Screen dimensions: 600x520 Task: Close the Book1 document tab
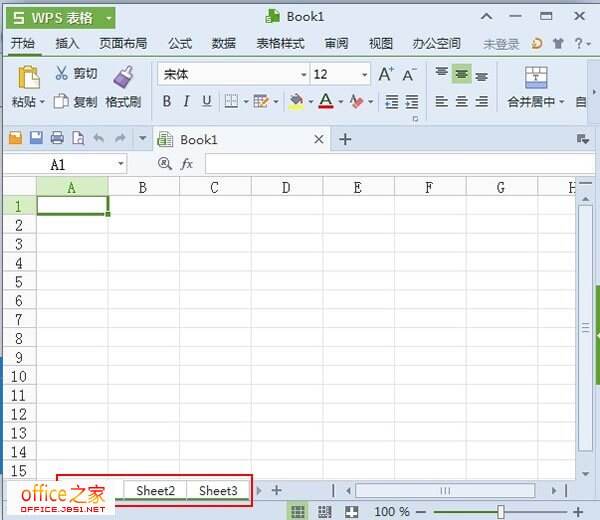point(319,139)
